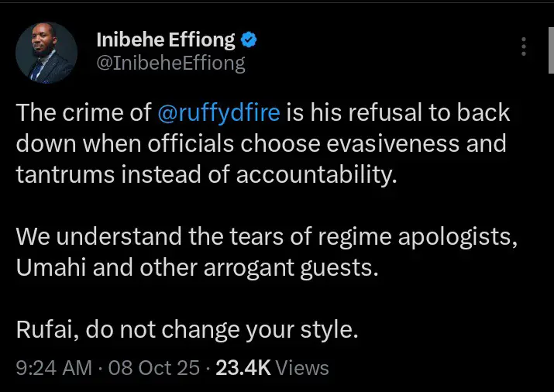Click the line 'Rufai, do not change your style.'

(x=188, y=329)
